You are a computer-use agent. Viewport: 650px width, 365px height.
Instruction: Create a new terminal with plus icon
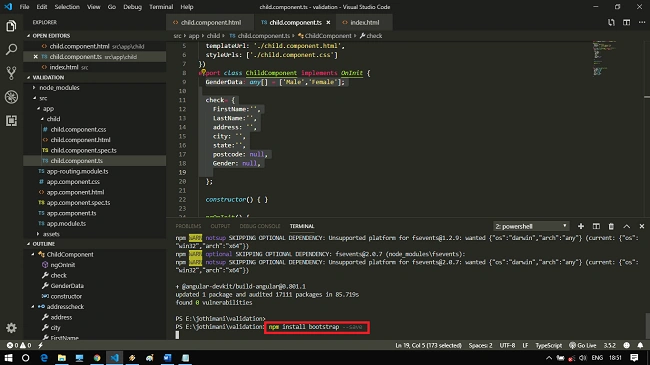pyautogui.click(x=581, y=226)
